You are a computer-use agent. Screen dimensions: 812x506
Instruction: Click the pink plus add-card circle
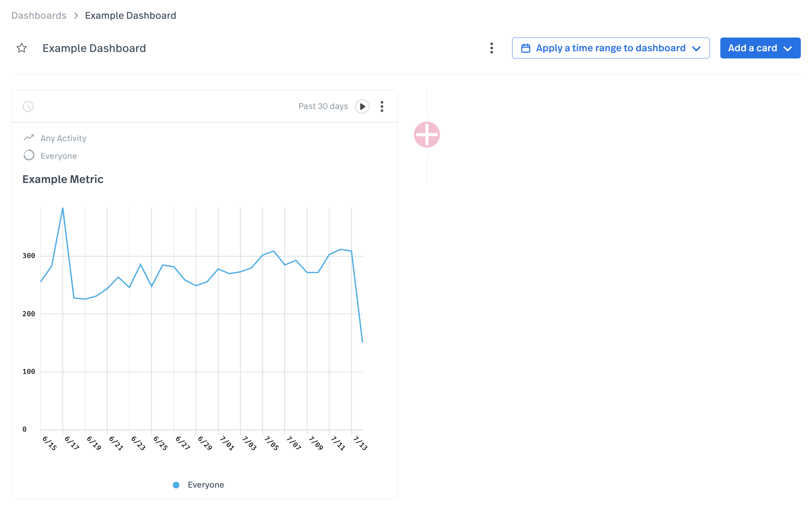427,135
